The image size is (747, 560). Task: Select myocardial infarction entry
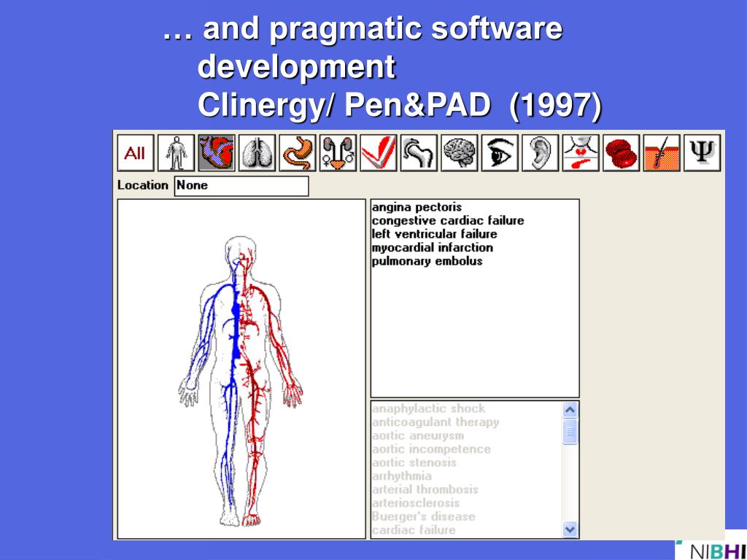pos(433,248)
